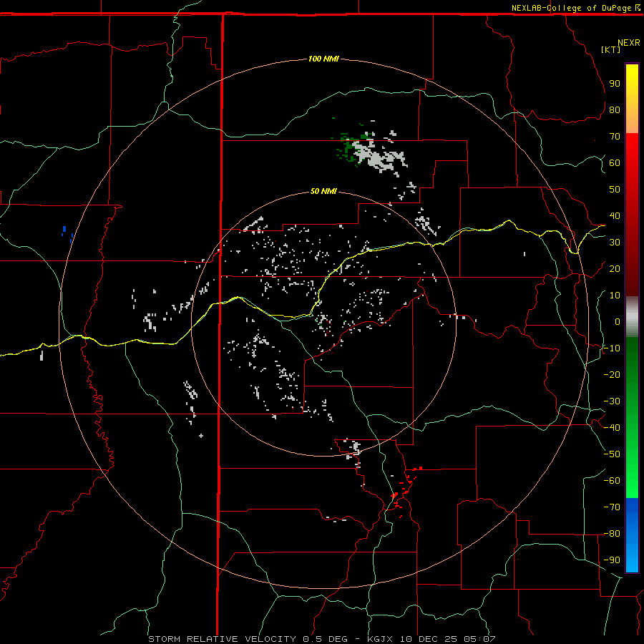The image size is (644, 644).
Task: Click the positive 10 scale label
Action: coord(615,296)
